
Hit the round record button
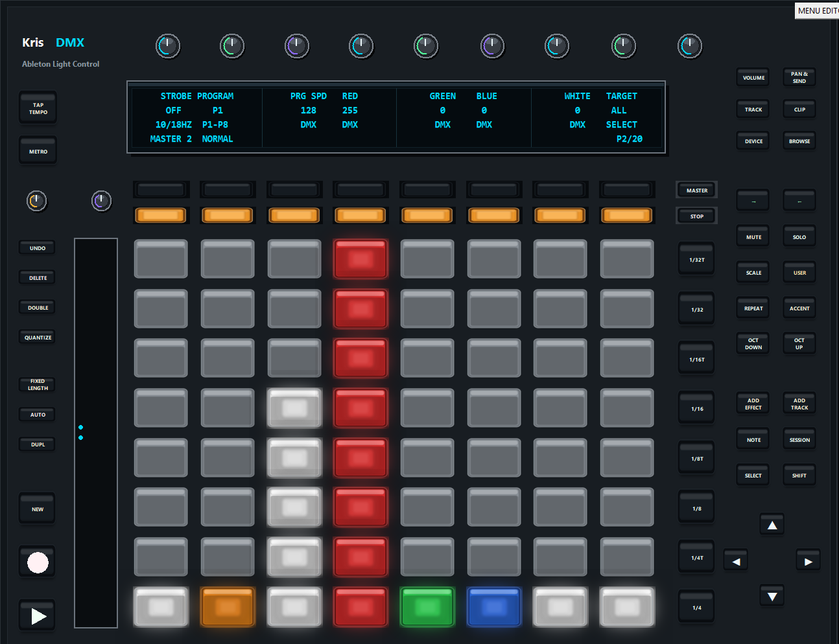(x=38, y=562)
